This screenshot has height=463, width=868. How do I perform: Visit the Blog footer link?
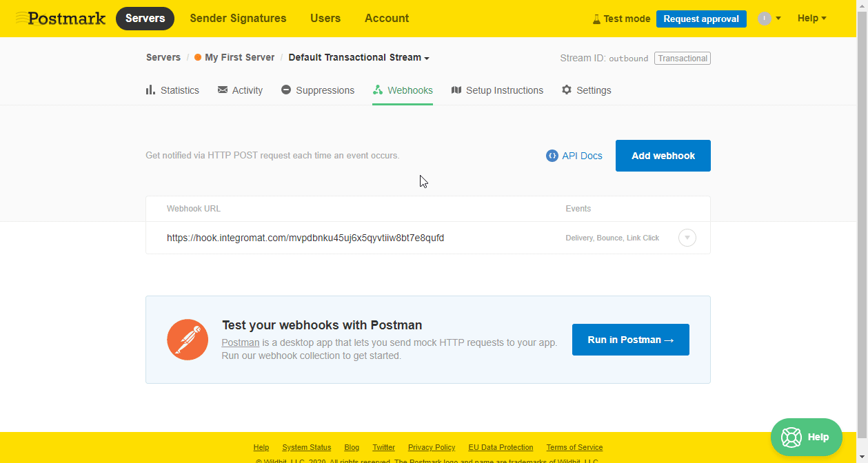click(352, 447)
